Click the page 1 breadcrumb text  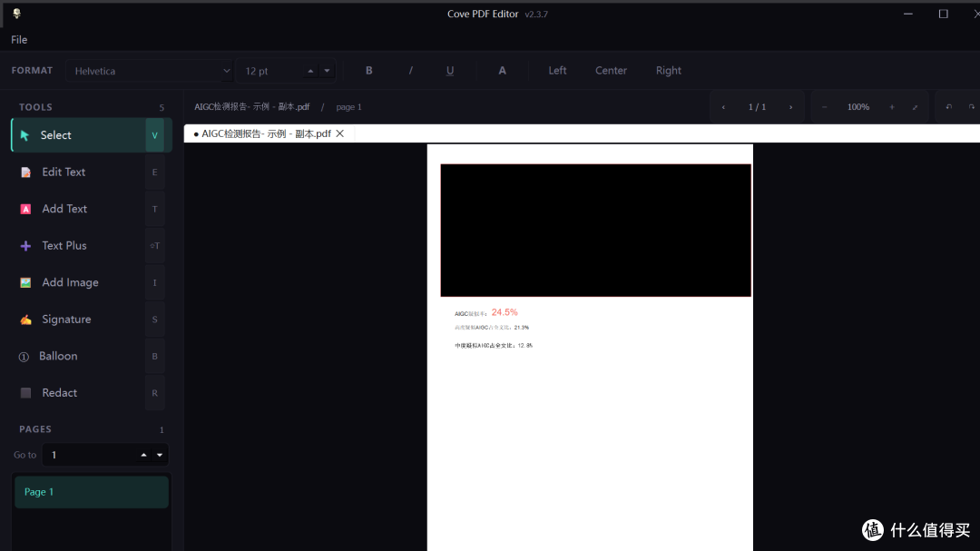click(x=348, y=107)
